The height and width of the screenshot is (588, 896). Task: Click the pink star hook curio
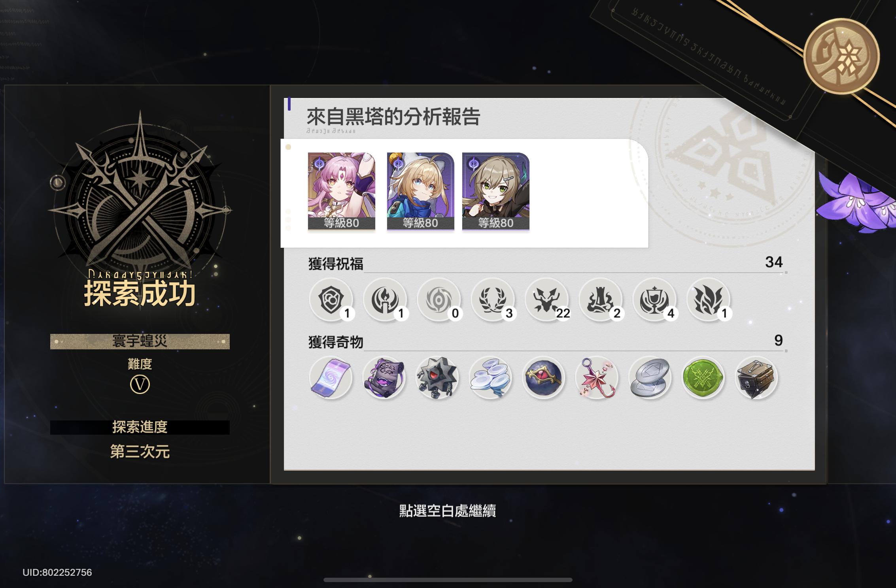(x=597, y=378)
